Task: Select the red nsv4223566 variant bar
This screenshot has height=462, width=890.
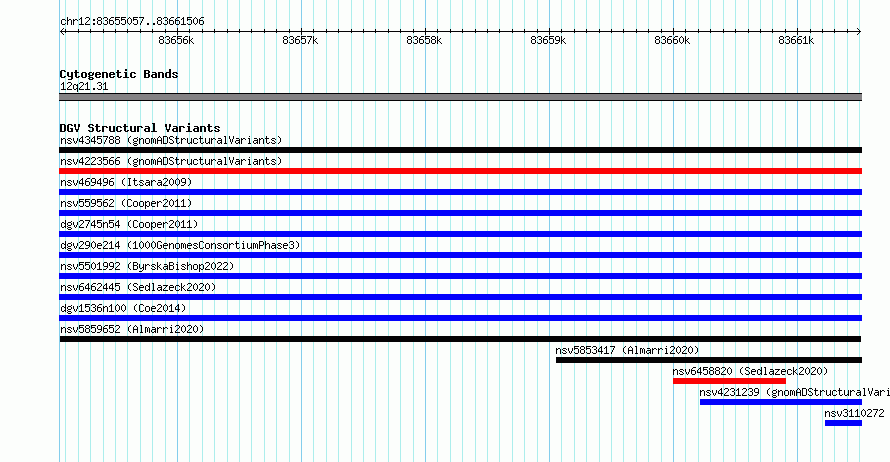Action: pos(460,171)
